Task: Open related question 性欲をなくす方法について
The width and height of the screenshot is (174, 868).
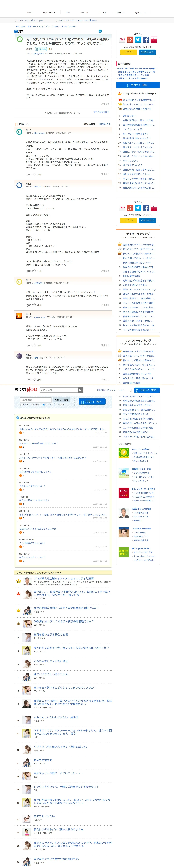Action: pyautogui.click(x=32, y=486)
